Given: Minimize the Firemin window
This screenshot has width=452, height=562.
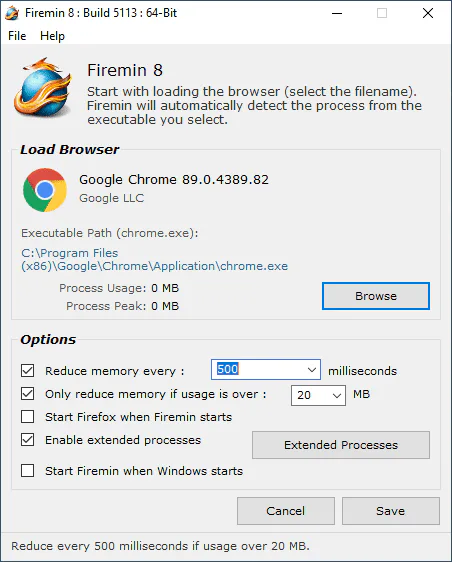Looking at the screenshot, I should [x=337, y=13].
